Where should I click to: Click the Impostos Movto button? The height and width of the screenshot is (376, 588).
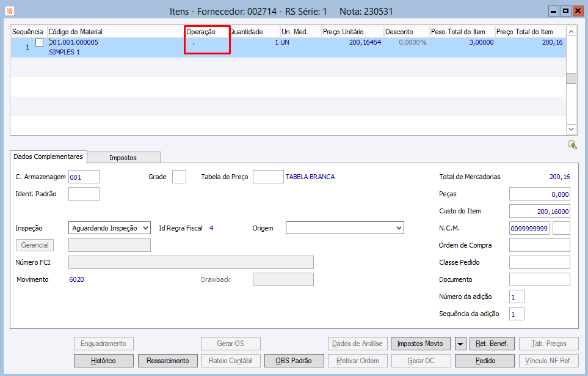click(420, 344)
